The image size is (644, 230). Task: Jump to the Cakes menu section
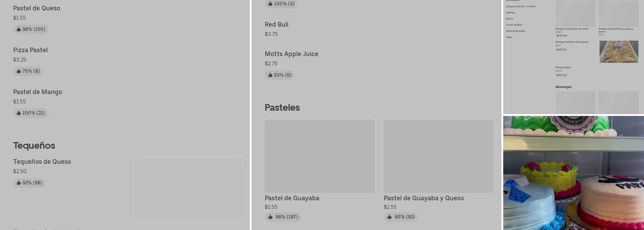pyautogui.click(x=509, y=37)
